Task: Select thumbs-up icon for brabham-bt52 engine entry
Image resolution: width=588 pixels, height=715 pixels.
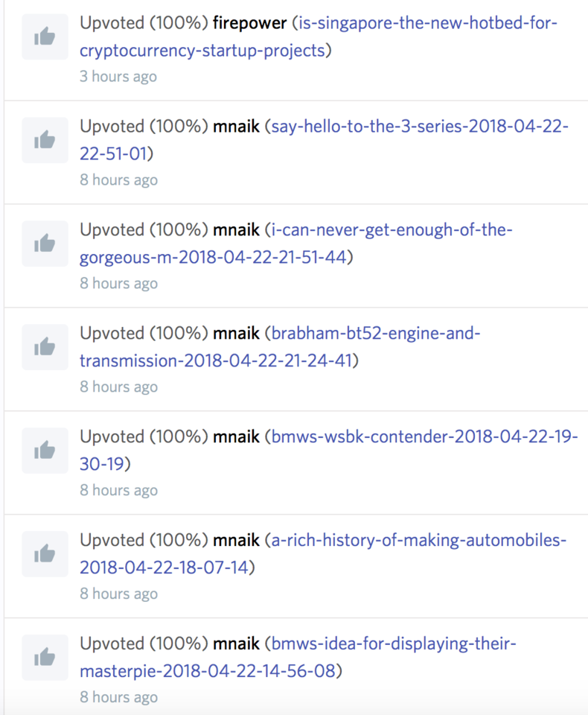Action: pos(45,347)
